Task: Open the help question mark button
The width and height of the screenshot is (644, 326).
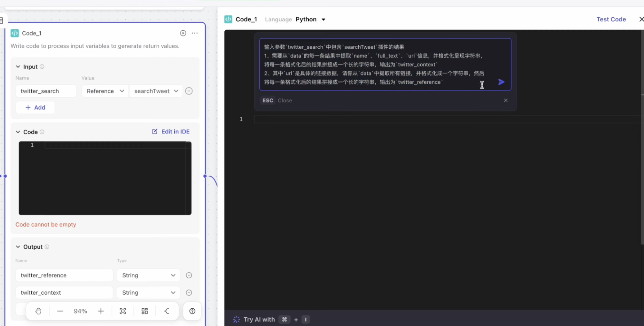Action: pyautogui.click(x=192, y=311)
